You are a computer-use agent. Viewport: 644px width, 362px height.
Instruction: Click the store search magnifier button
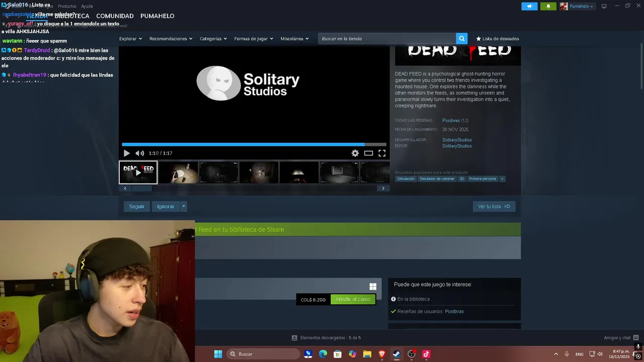(462, 39)
